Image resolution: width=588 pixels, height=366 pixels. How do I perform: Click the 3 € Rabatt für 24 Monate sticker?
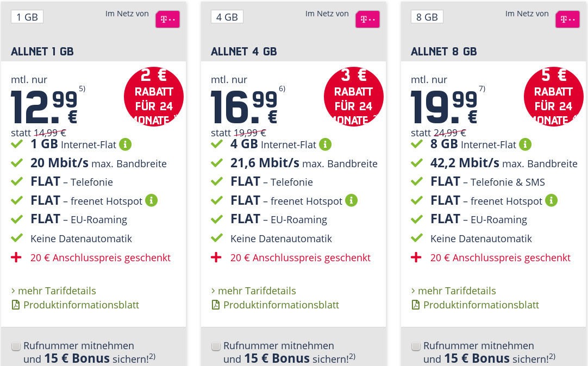354,97
